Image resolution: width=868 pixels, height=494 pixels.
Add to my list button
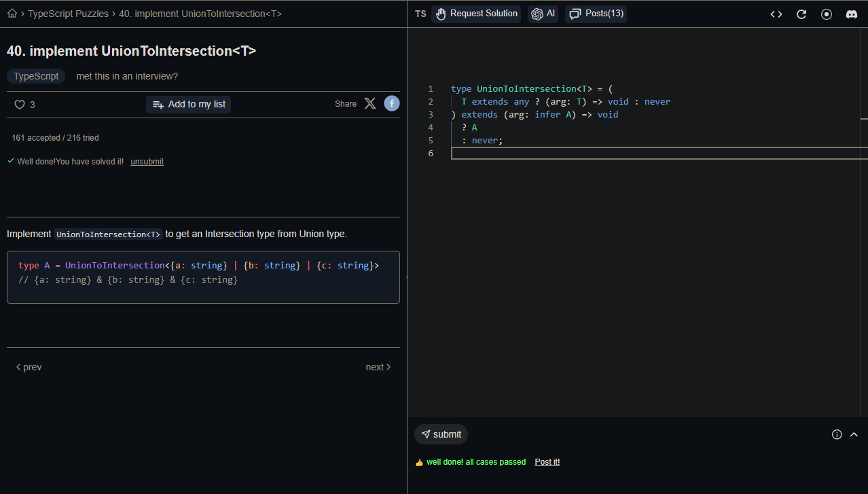point(189,105)
